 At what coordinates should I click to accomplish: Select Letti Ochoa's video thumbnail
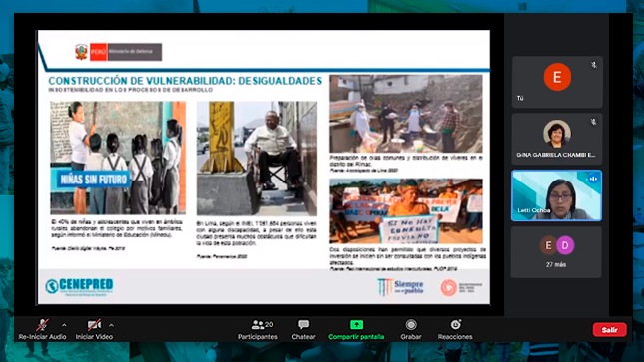tap(556, 195)
